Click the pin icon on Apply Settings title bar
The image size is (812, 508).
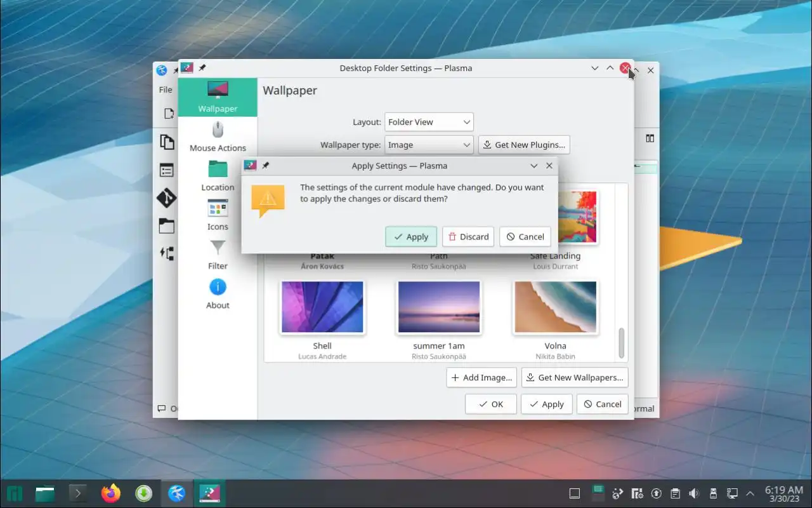pos(266,166)
